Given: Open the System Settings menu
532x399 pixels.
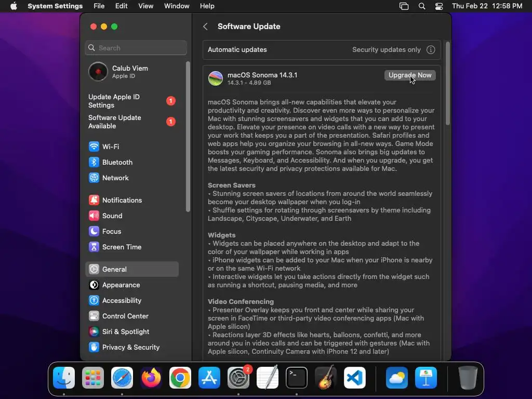Looking at the screenshot, I should (55, 6).
